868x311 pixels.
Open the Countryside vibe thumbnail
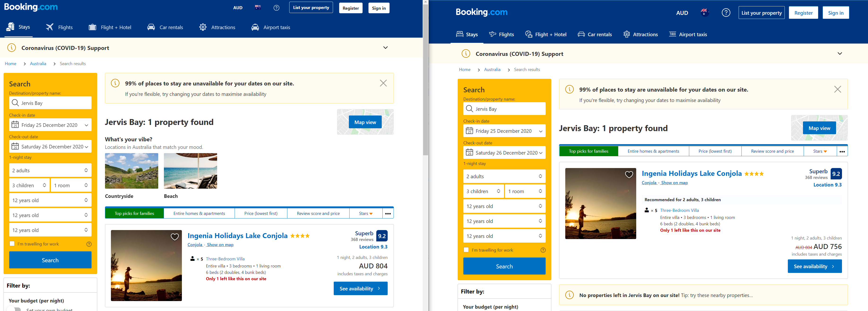[x=132, y=171]
